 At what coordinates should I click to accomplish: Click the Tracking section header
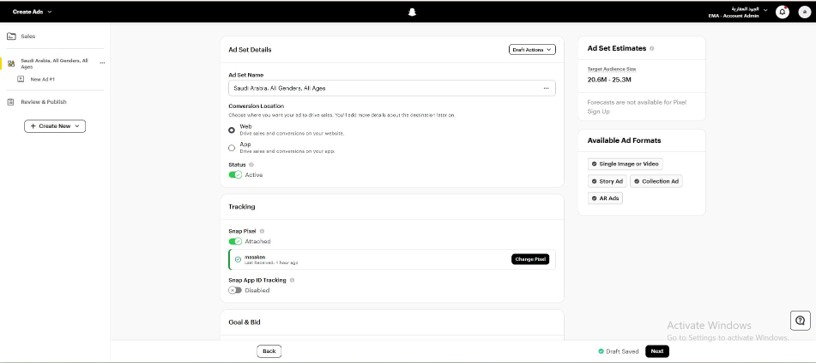coord(242,206)
